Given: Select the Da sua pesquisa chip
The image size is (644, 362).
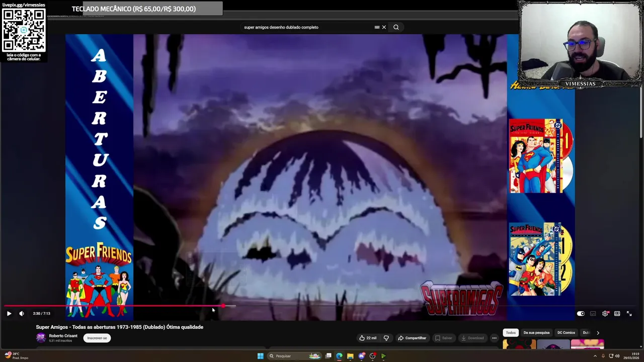Looking at the screenshot, I should pyautogui.click(x=536, y=332).
